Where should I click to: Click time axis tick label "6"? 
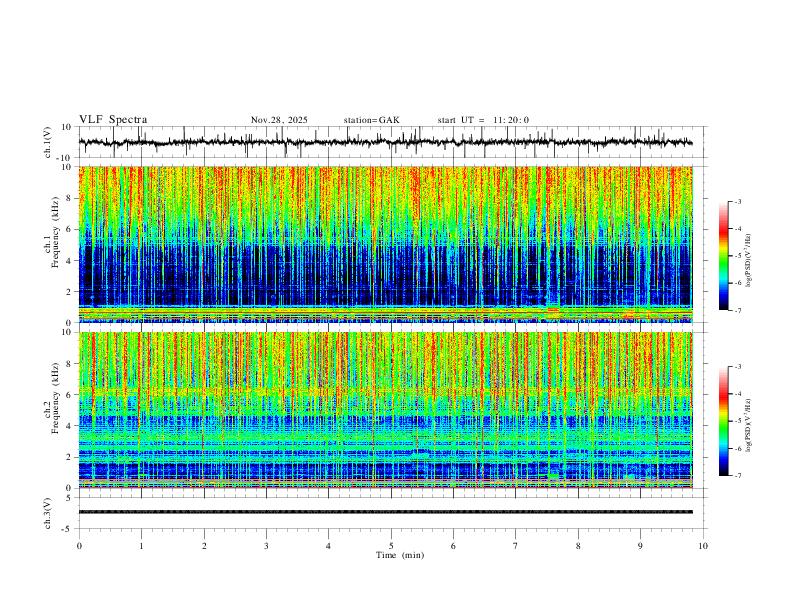pyautogui.click(x=453, y=546)
